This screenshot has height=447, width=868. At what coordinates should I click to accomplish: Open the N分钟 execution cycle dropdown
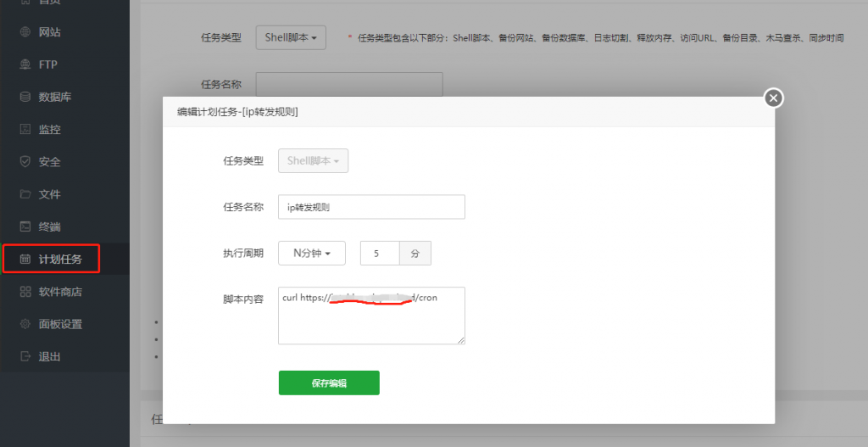[x=311, y=253]
